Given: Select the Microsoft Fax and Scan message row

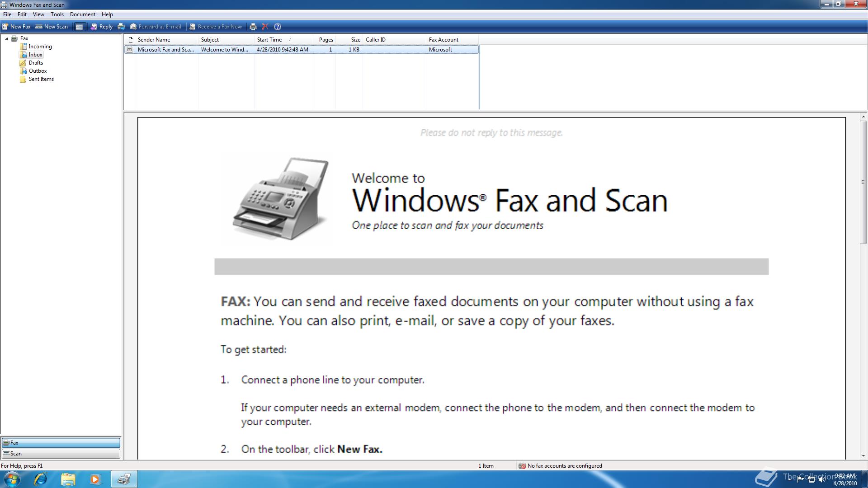Looking at the screenshot, I should pyautogui.click(x=302, y=50).
